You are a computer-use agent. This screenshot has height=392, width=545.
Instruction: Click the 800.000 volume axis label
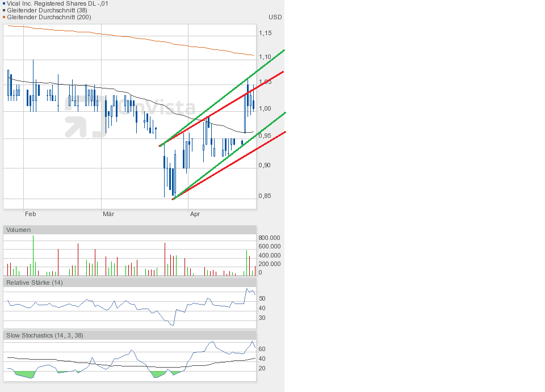tap(269, 238)
